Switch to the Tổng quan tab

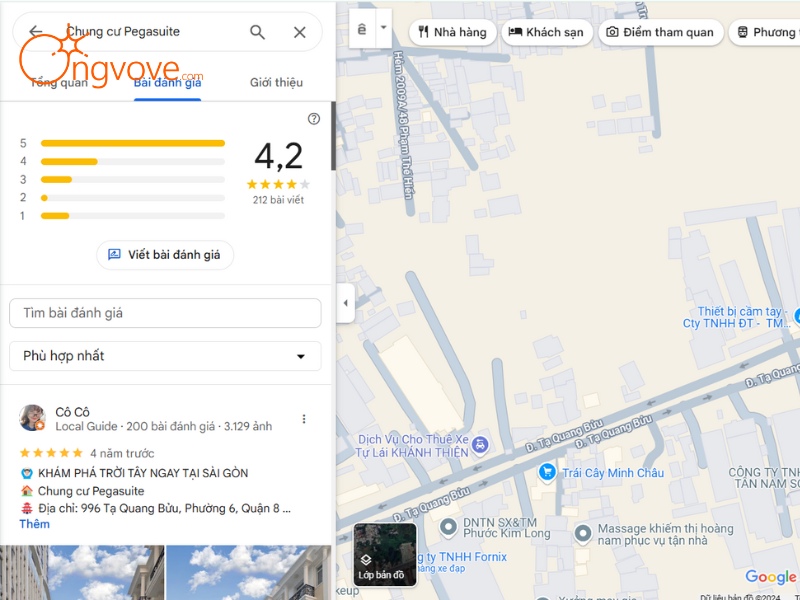(x=59, y=83)
